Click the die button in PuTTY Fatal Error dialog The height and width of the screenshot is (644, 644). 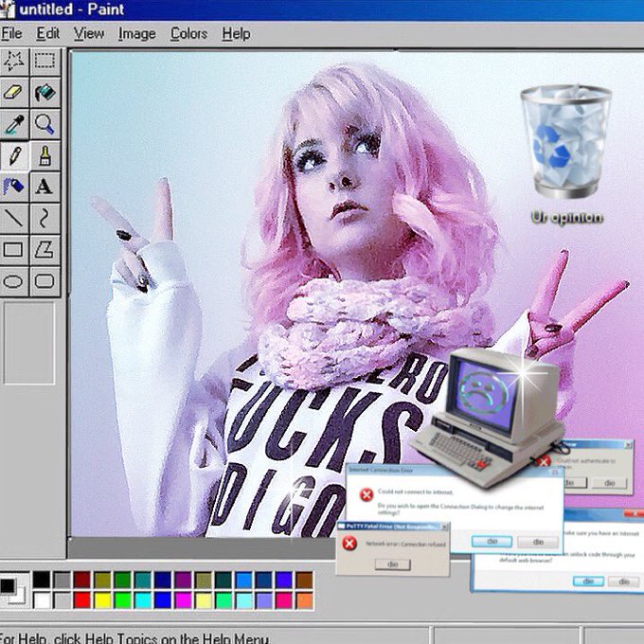tap(393, 564)
